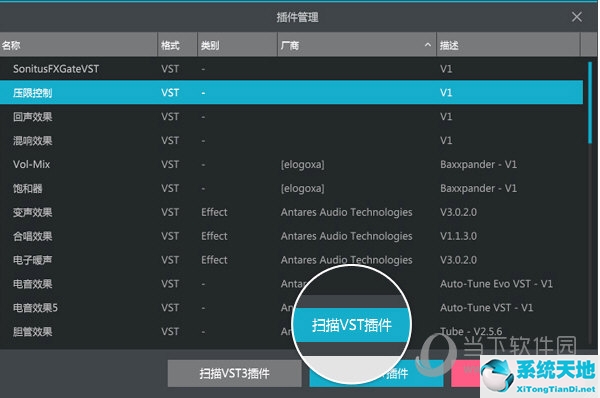Select the 饱和器 plugin row
Image resolution: width=600 pixels, height=398 pixels.
[x=291, y=188]
